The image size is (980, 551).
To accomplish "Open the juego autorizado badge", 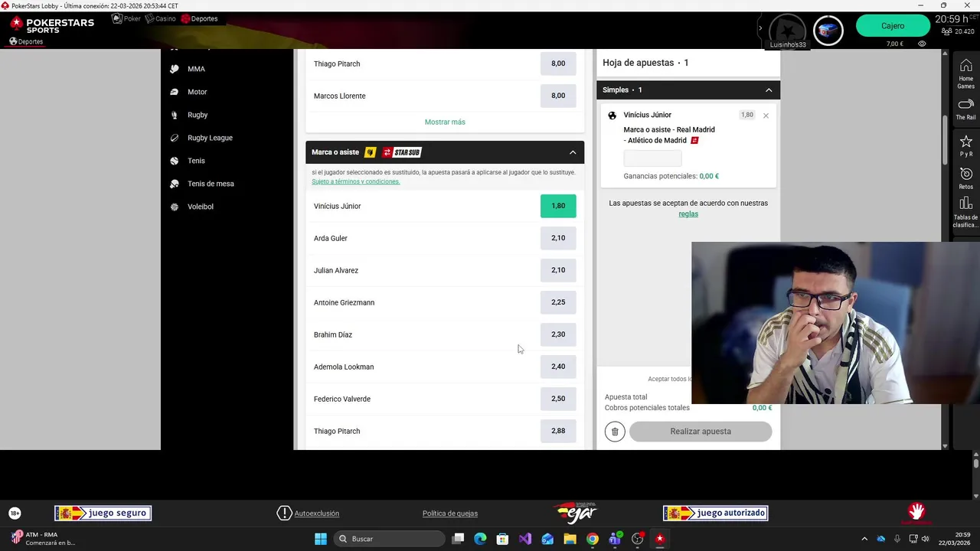I will (715, 513).
